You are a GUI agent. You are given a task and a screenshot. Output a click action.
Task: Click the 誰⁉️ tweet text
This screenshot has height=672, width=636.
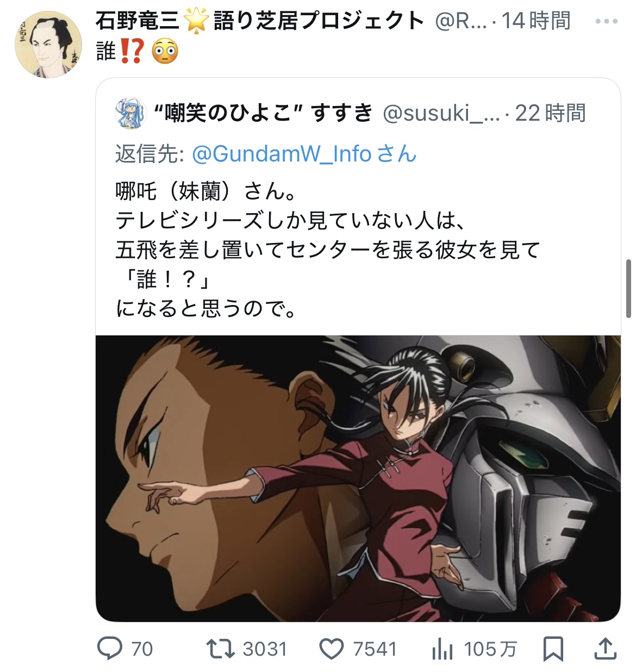pos(137,52)
